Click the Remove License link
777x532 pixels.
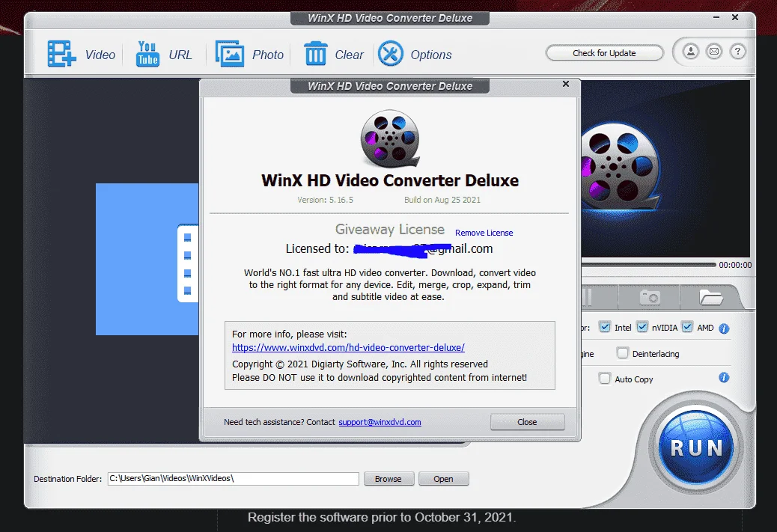(x=484, y=233)
